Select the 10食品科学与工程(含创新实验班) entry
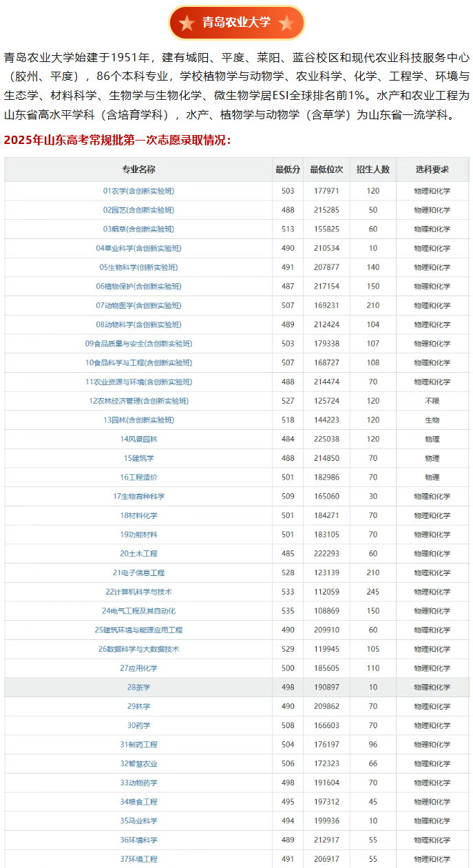 point(138,362)
